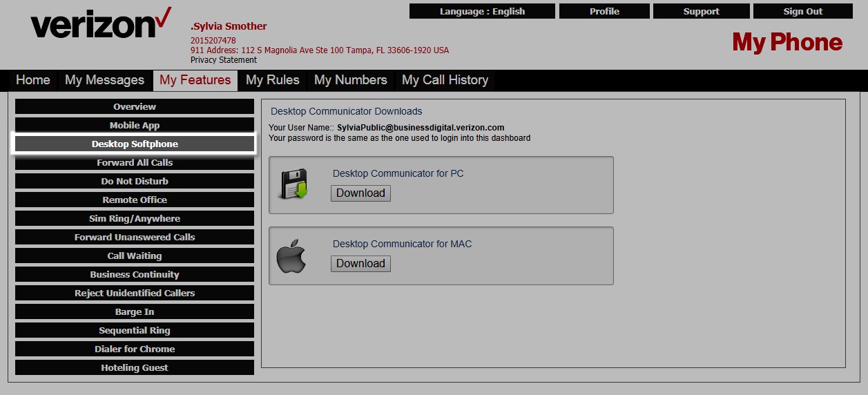
Task: Click the Desktop Communicator for PC label
Action: [398, 173]
